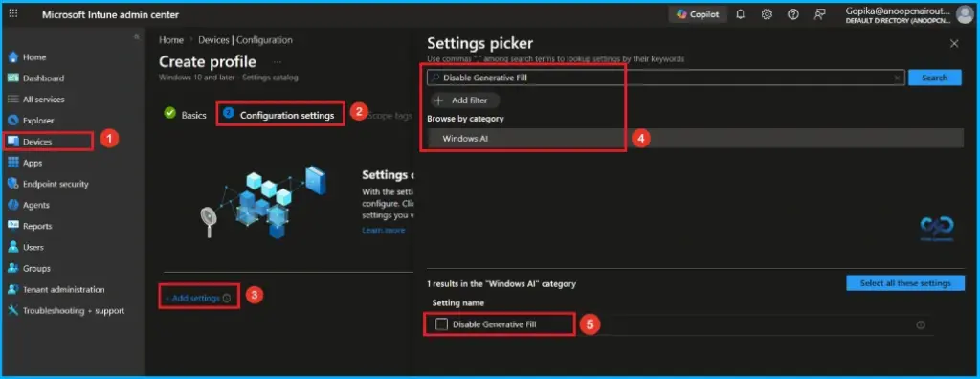Screen dimensions: 980x379
Task: Open Endpoint security in sidebar
Action: [x=56, y=184]
